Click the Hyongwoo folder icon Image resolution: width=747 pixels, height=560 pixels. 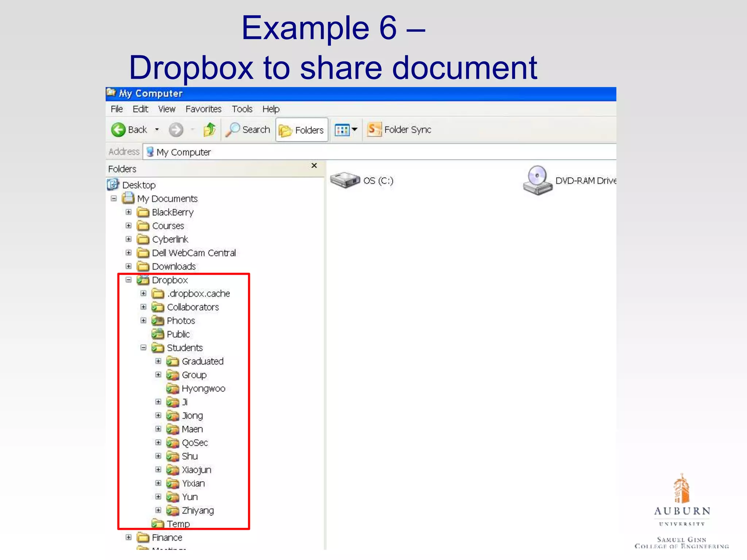(173, 388)
